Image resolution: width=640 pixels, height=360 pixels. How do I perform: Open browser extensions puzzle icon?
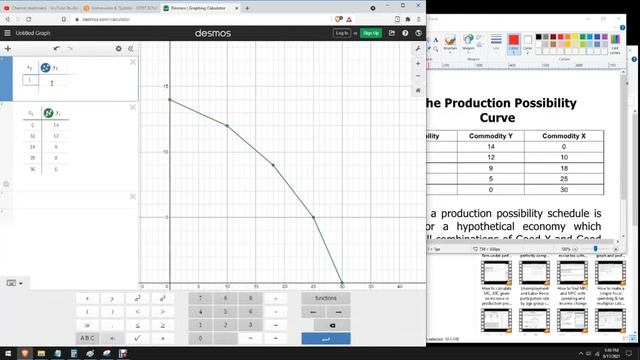coord(408,19)
